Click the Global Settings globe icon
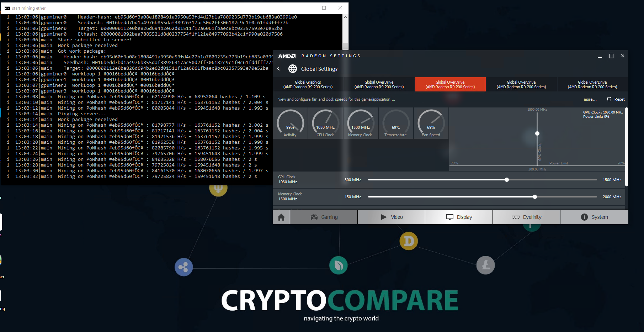Image resolution: width=644 pixels, height=332 pixels. pyautogui.click(x=293, y=69)
